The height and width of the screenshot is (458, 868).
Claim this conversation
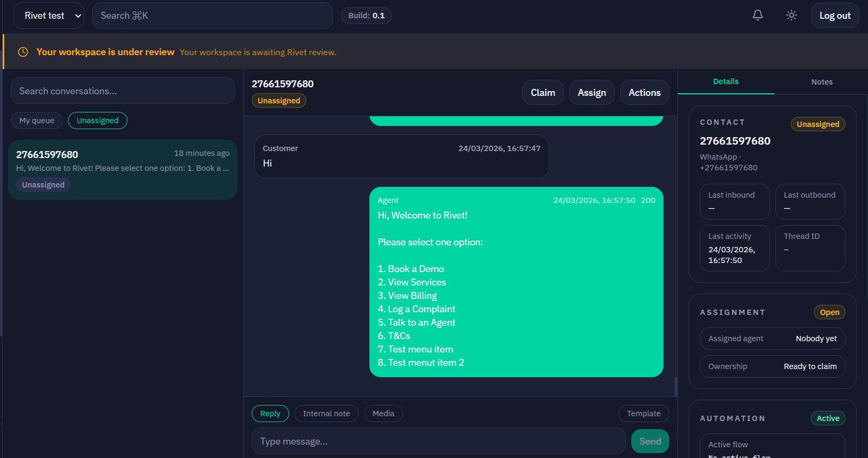click(542, 93)
